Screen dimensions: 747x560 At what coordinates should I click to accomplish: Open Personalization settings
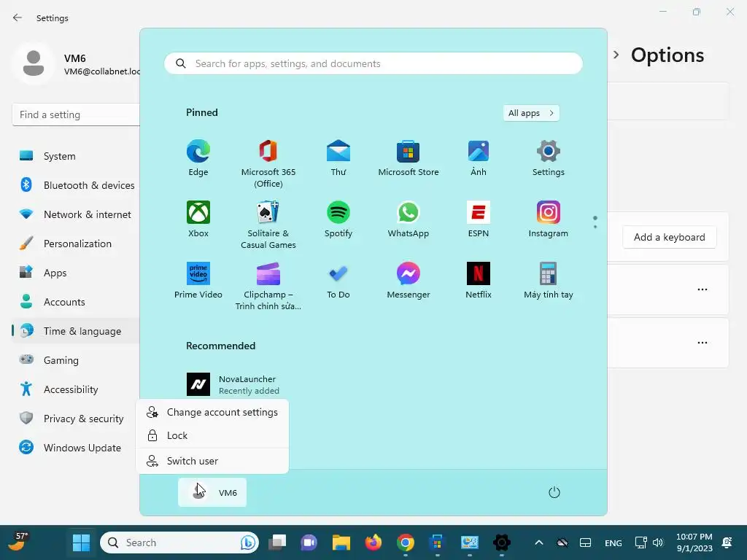(76, 244)
